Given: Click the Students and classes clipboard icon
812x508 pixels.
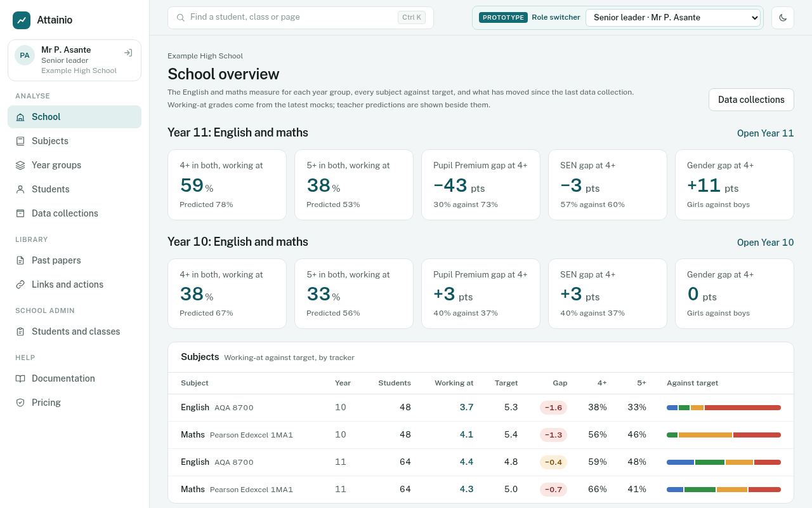Looking at the screenshot, I should [x=20, y=331].
